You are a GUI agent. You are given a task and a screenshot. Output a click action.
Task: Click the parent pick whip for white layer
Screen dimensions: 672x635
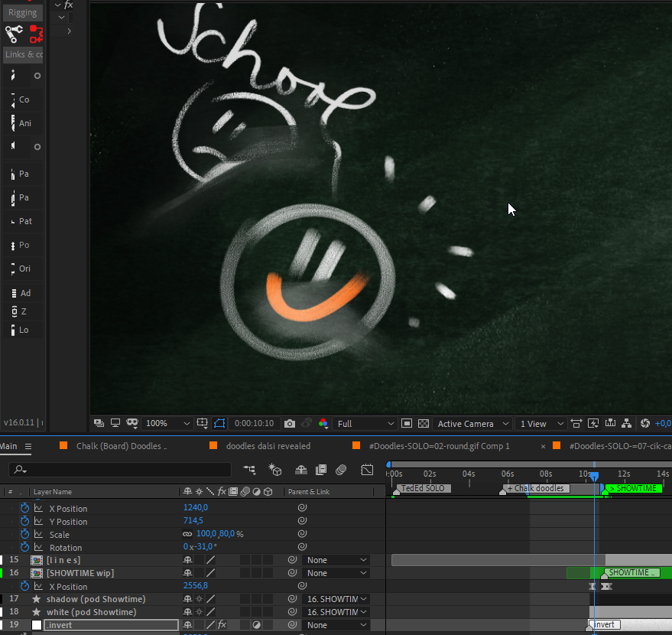click(292, 612)
